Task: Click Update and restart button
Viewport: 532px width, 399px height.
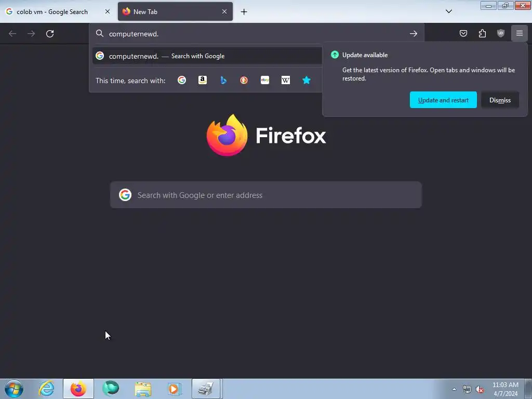Action: click(443, 100)
